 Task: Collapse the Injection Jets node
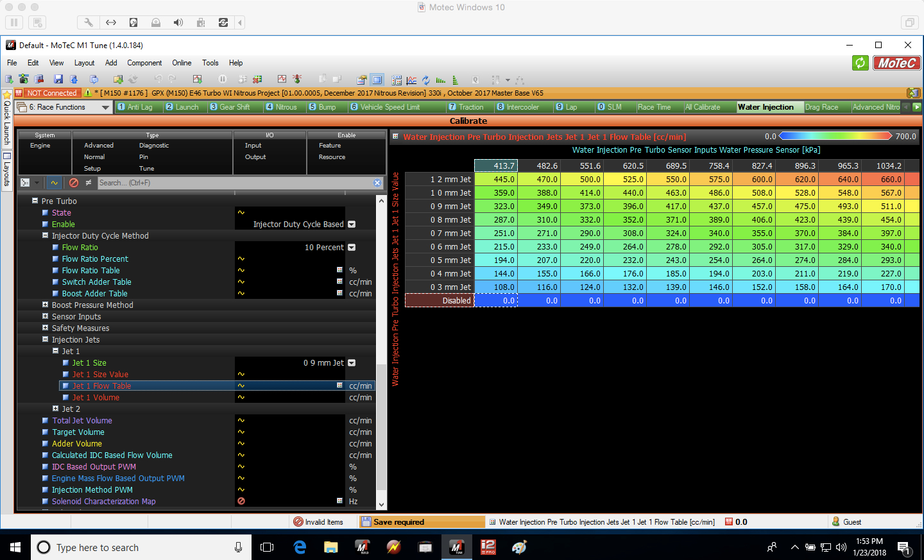46,339
